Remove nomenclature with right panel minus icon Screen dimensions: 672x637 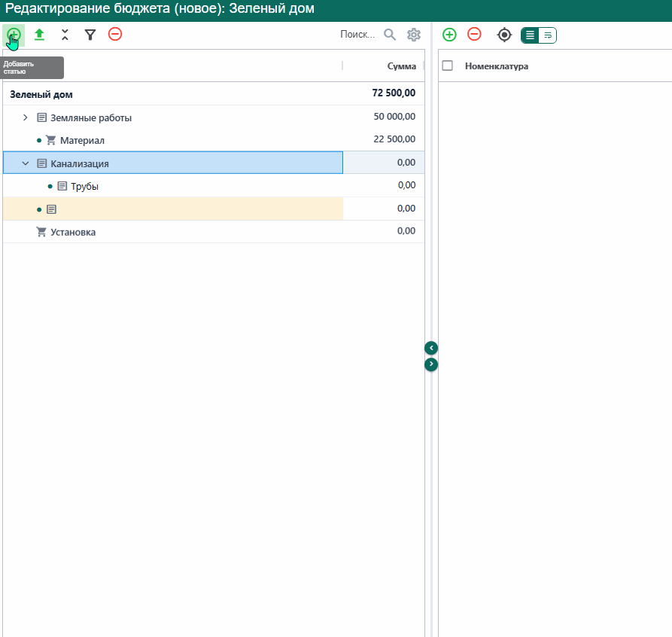click(474, 35)
